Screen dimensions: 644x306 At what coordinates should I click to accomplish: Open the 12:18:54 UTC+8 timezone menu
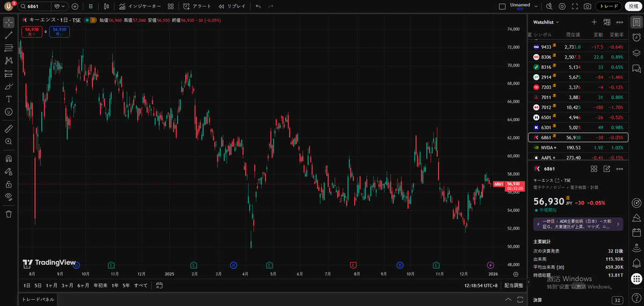pos(481,286)
